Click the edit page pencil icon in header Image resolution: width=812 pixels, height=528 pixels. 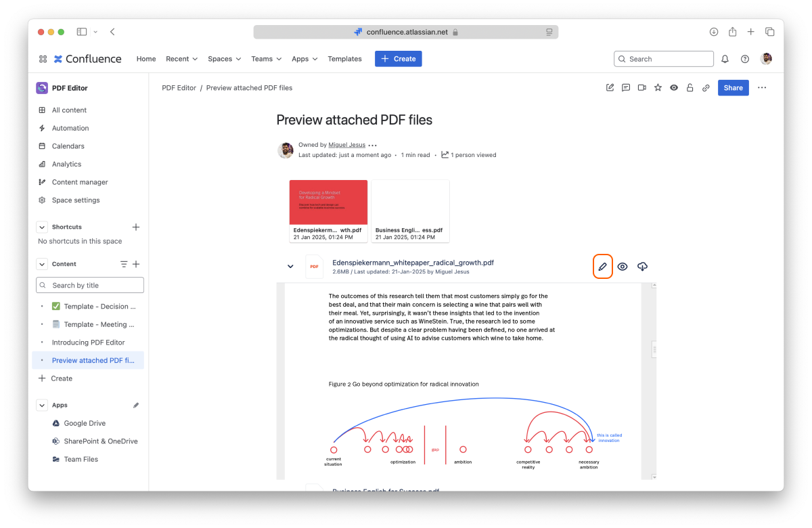click(x=610, y=87)
